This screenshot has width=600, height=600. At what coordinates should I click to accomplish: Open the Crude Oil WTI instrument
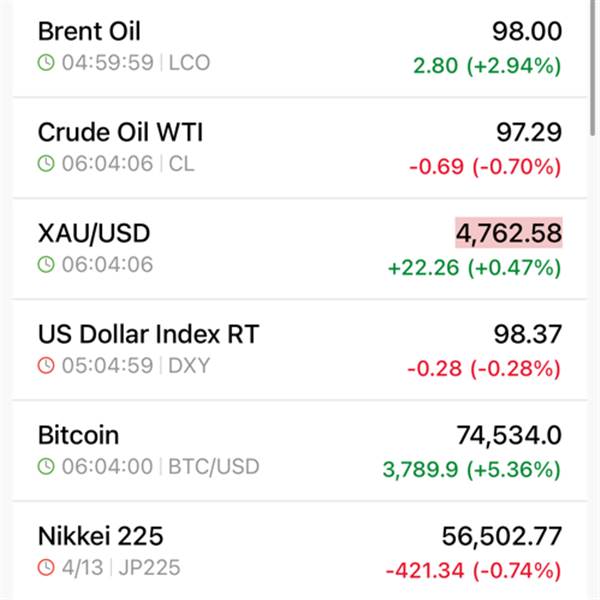point(120,132)
